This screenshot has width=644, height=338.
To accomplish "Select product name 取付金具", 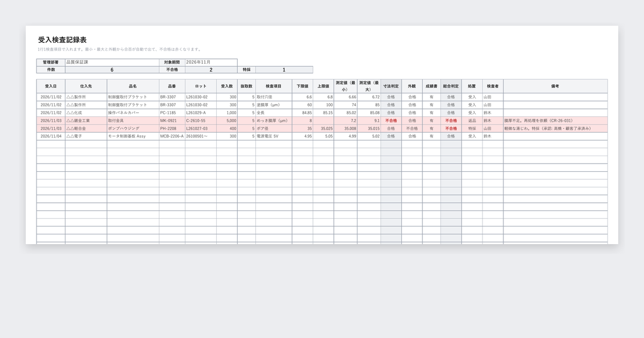I will click(133, 121).
